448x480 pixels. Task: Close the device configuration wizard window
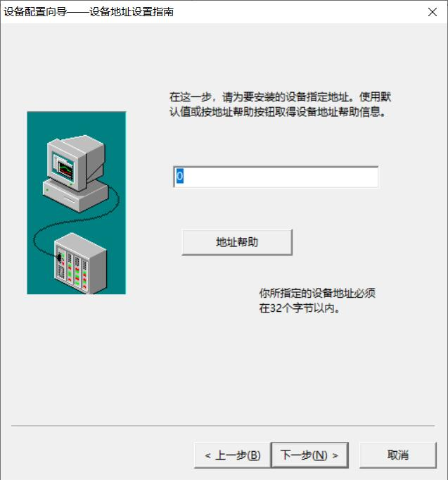(432, 12)
